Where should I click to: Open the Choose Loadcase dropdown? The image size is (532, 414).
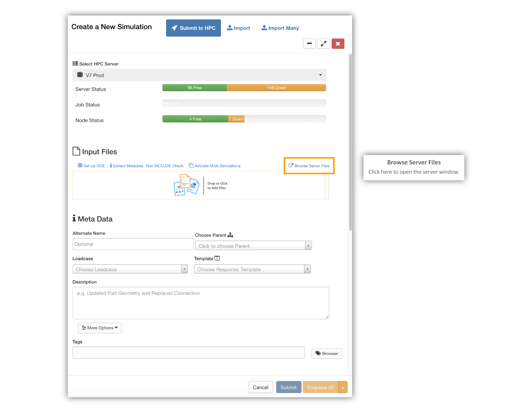pyautogui.click(x=130, y=269)
